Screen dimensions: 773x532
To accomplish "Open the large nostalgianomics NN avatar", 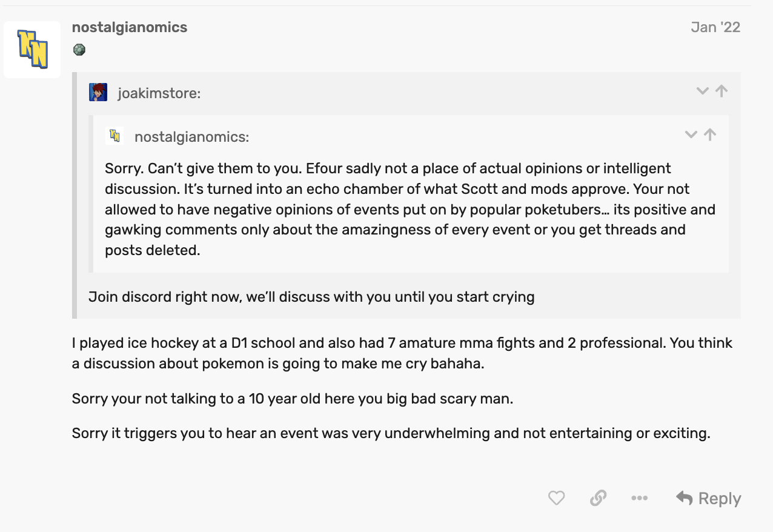I will coord(32,50).
